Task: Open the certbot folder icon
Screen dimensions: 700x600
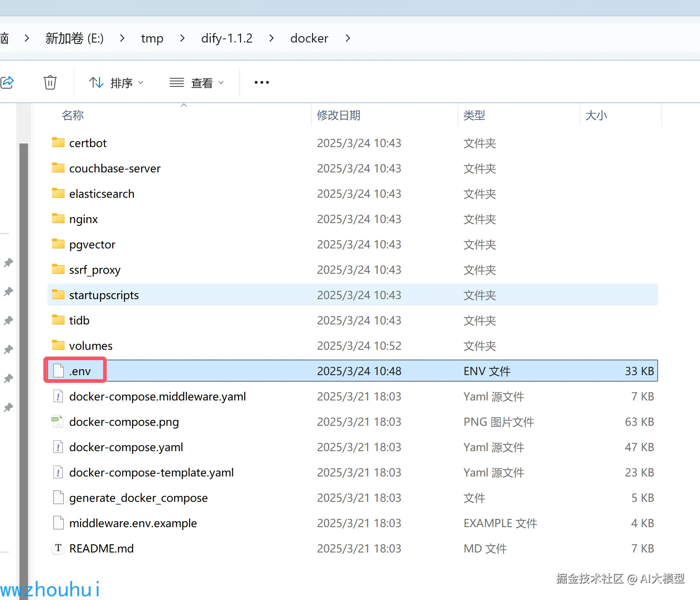Action: 58,143
